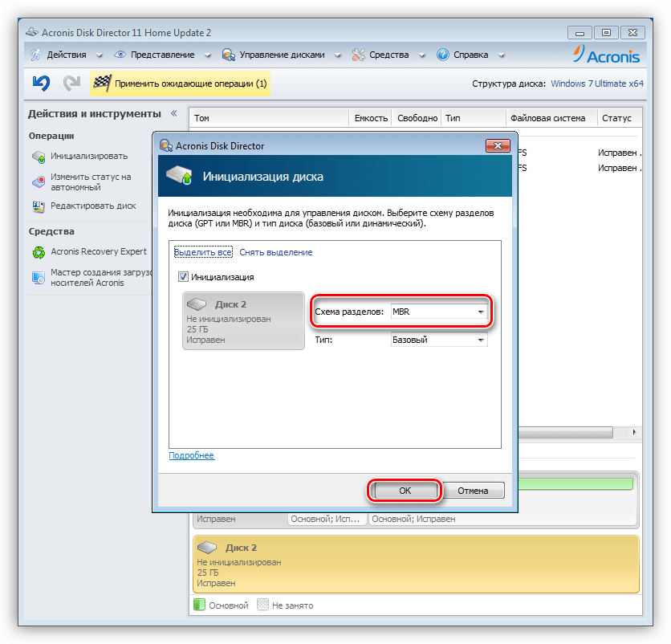Select the Disk 2 tile in the dialog
Screen dimensions: 671x644
(243, 321)
